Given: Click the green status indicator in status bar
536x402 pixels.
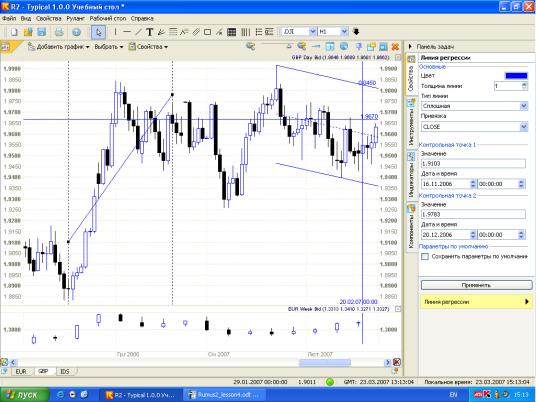Looking at the screenshot, I should (x=330, y=382).
